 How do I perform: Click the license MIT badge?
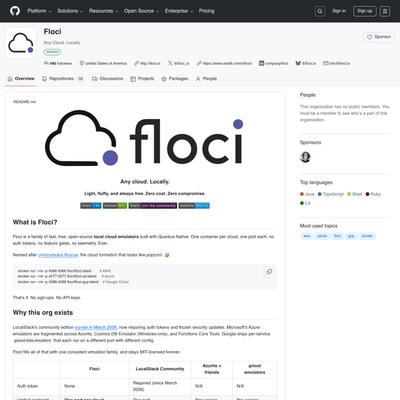(115, 206)
